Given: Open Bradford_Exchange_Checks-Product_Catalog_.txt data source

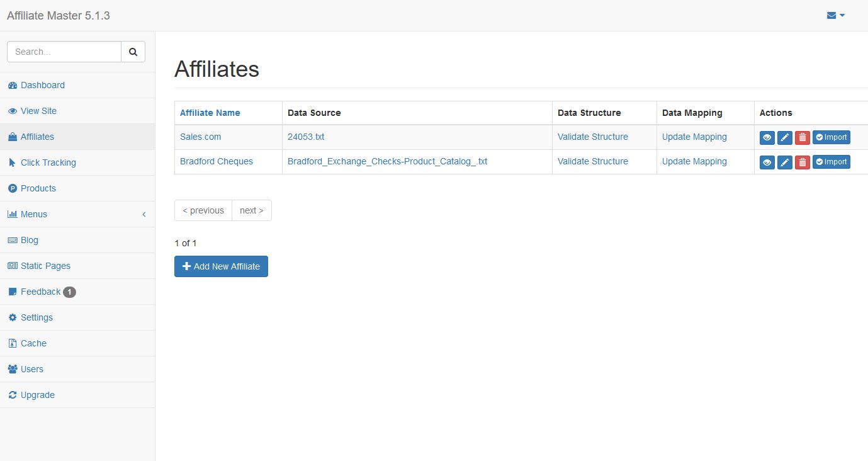Looking at the screenshot, I should click(387, 161).
